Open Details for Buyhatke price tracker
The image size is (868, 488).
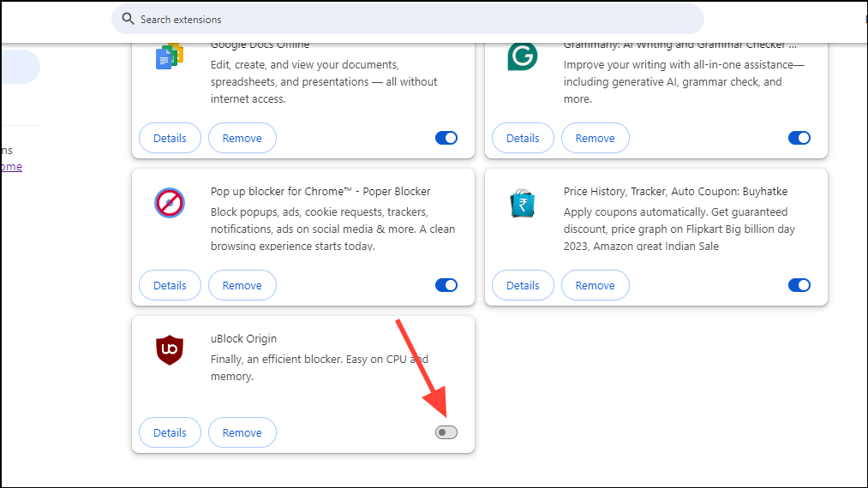(524, 285)
